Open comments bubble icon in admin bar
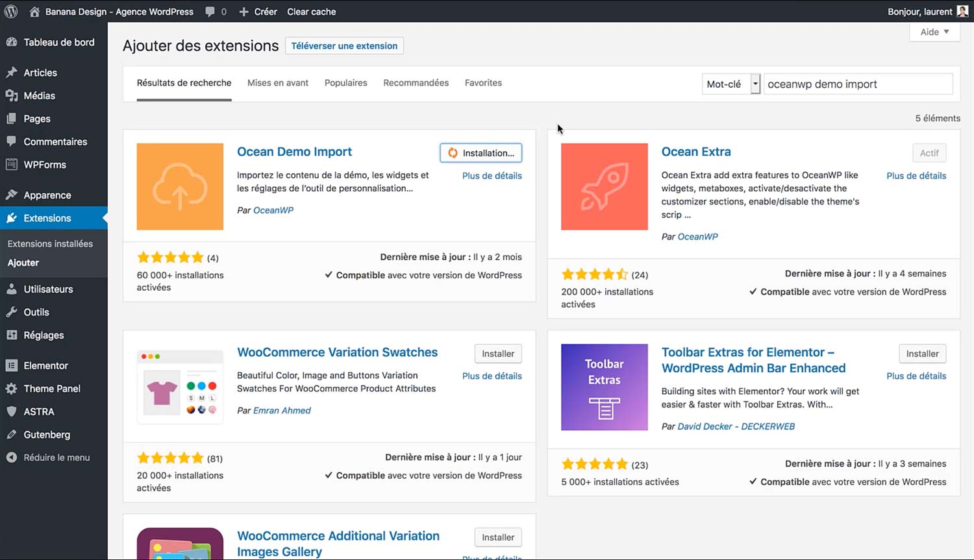This screenshot has width=974, height=560. 210,12
